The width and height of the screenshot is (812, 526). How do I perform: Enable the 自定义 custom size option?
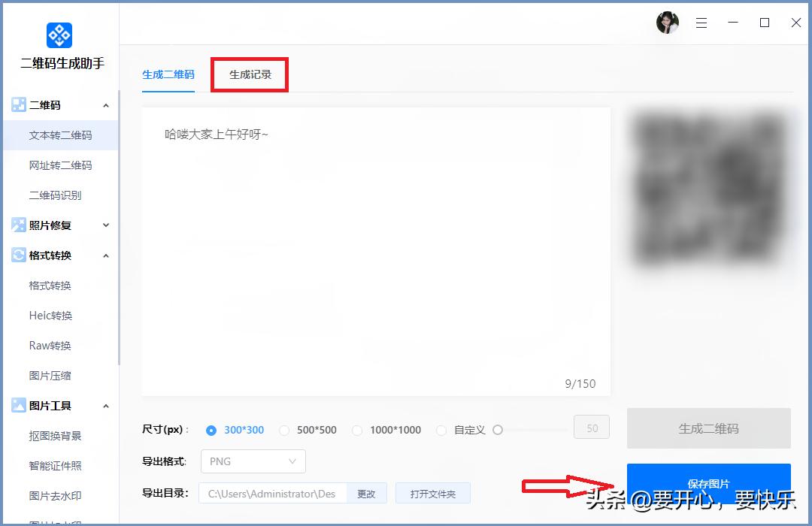[x=441, y=430]
